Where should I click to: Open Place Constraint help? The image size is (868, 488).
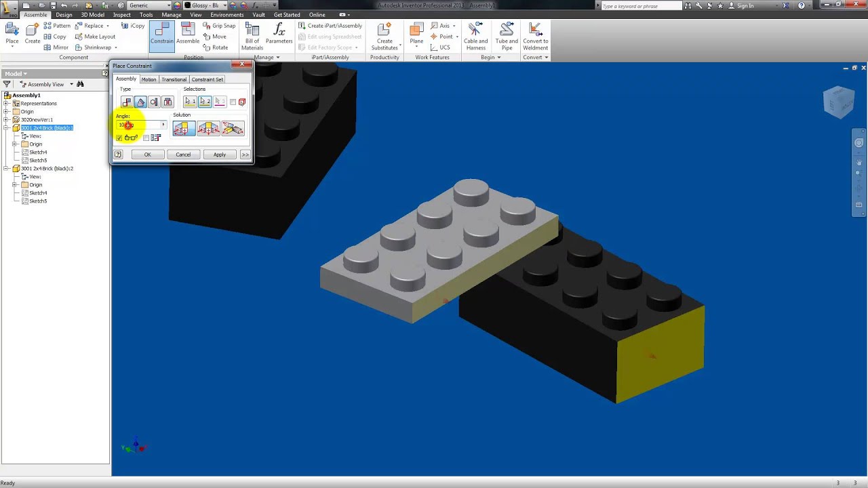(x=118, y=155)
